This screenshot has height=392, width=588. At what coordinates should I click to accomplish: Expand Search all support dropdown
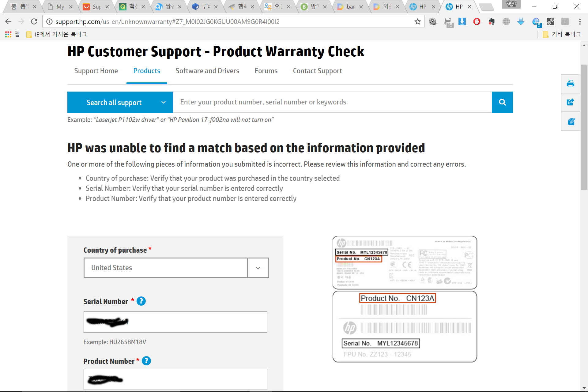tap(120, 102)
